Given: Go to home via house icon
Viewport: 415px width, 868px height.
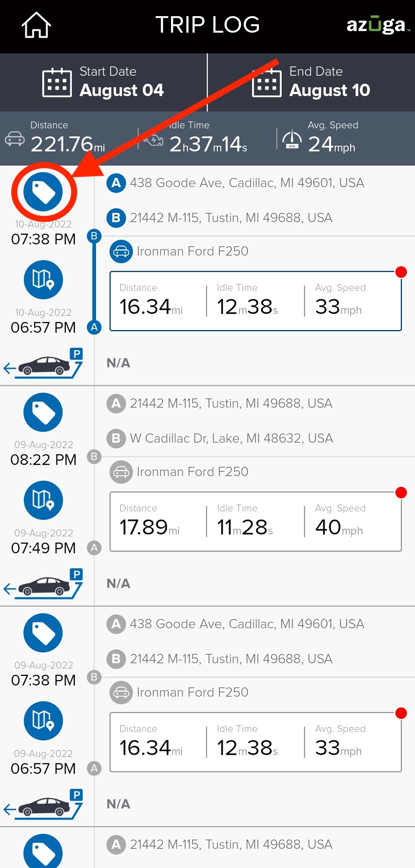Looking at the screenshot, I should [x=36, y=25].
